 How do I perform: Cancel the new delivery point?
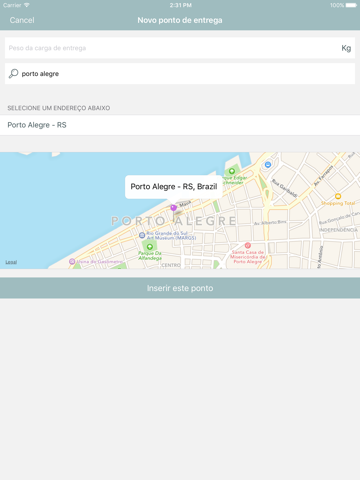click(x=22, y=20)
